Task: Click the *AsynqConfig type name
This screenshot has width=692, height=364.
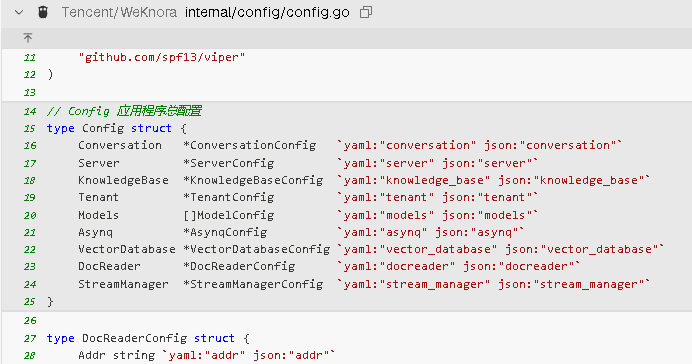Action: coord(225,233)
